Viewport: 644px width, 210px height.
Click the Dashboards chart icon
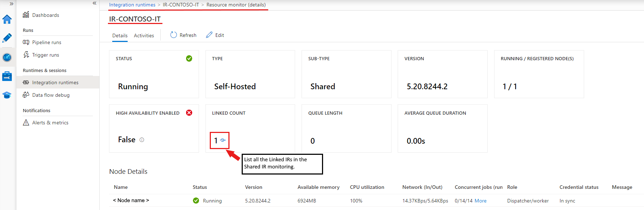coord(26,15)
